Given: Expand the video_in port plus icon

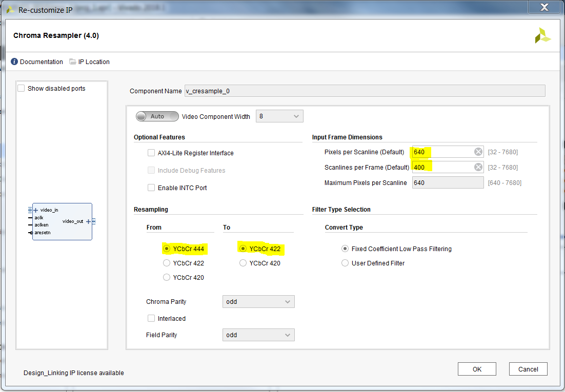Looking at the screenshot, I should click(36, 210).
